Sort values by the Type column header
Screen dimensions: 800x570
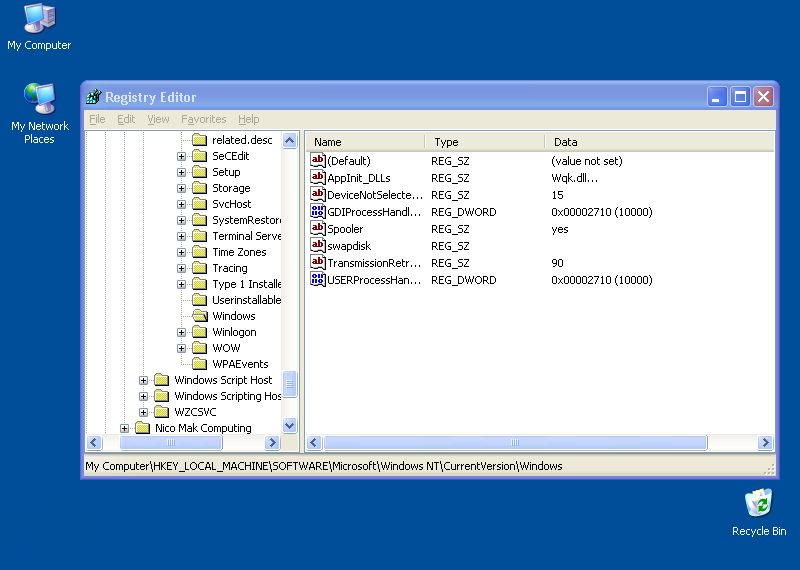[485, 142]
